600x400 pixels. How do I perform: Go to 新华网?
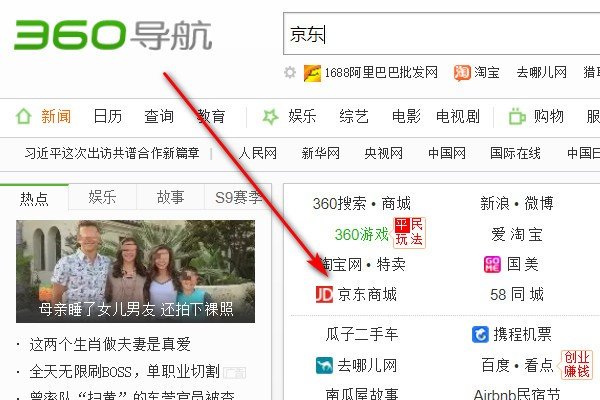[321, 153]
